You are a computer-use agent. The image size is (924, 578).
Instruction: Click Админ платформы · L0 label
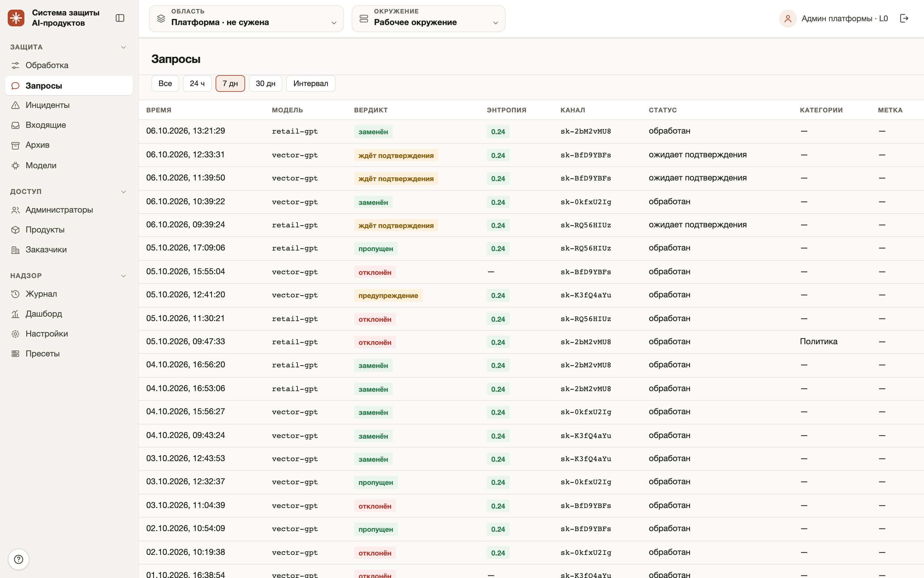[844, 18]
